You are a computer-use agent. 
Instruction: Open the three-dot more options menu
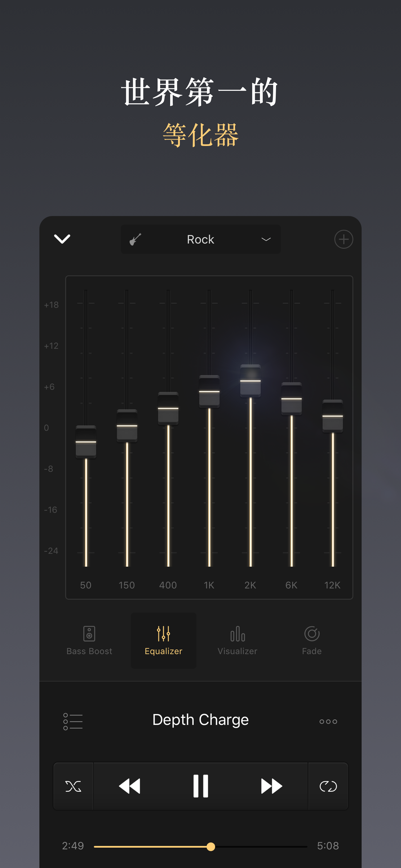pyautogui.click(x=328, y=721)
